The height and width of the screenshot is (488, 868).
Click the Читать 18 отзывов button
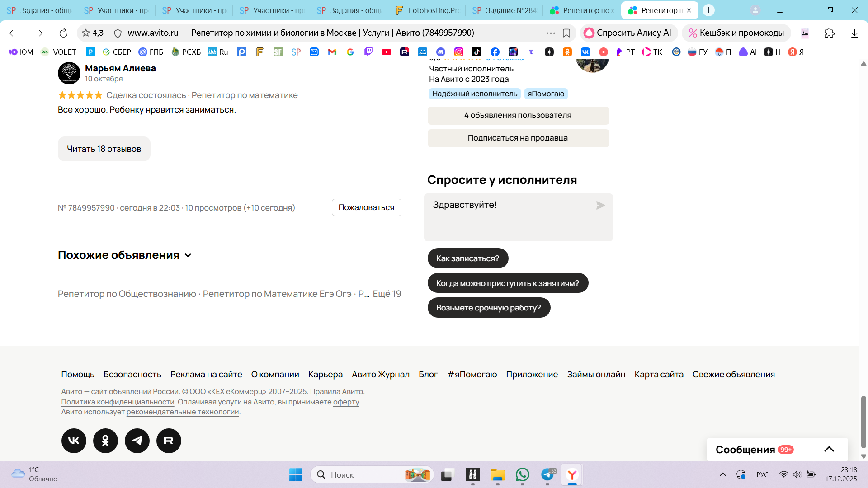(x=104, y=149)
